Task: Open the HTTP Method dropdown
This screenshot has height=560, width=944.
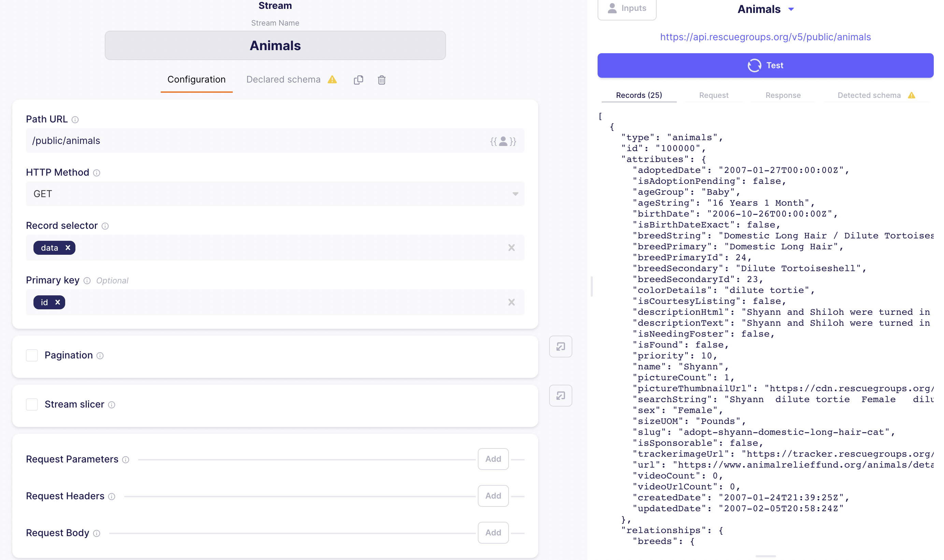Action: pos(515,194)
